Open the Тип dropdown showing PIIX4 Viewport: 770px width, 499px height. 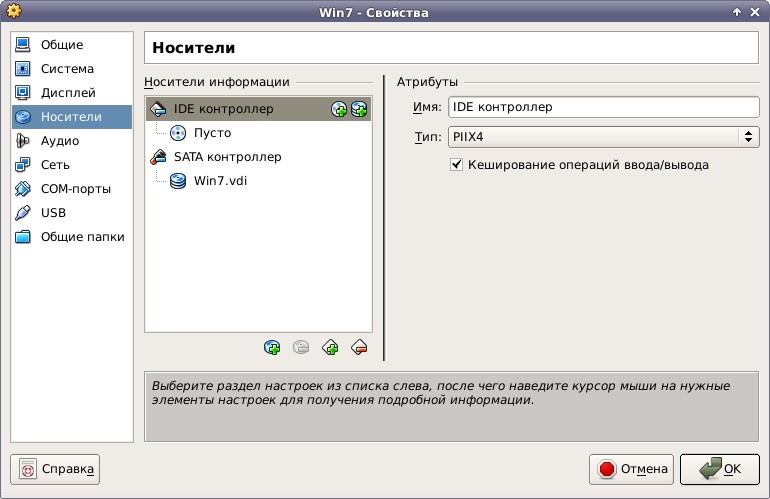(604, 137)
